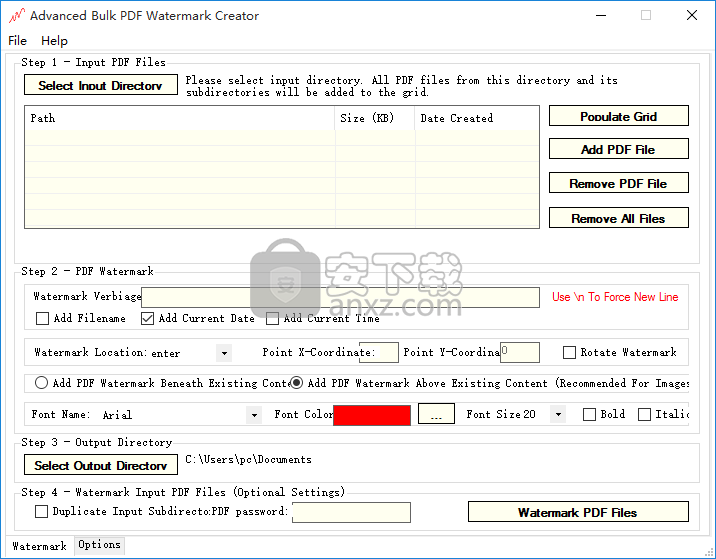Click the Remove All Files button
Image resolution: width=716 pixels, height=559 pixels.
[x=619, y=218]
